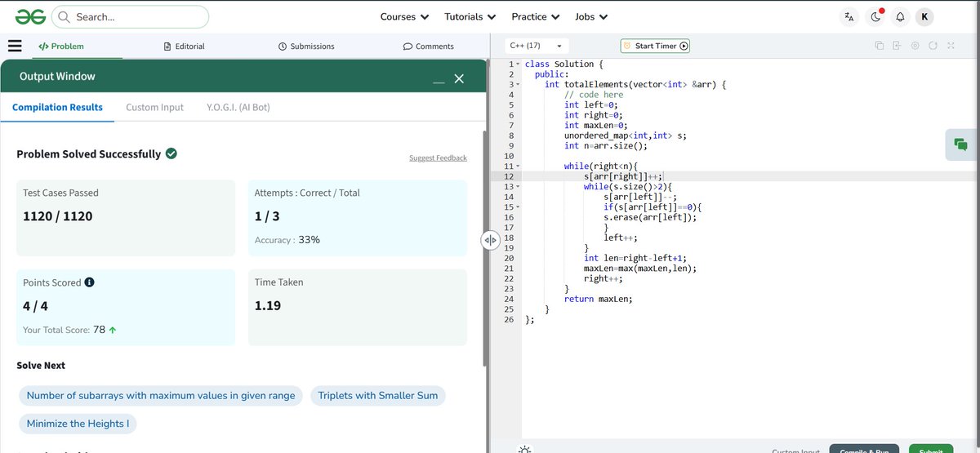Collapse code fold arrow at line 11

click(x=518, y=167)
